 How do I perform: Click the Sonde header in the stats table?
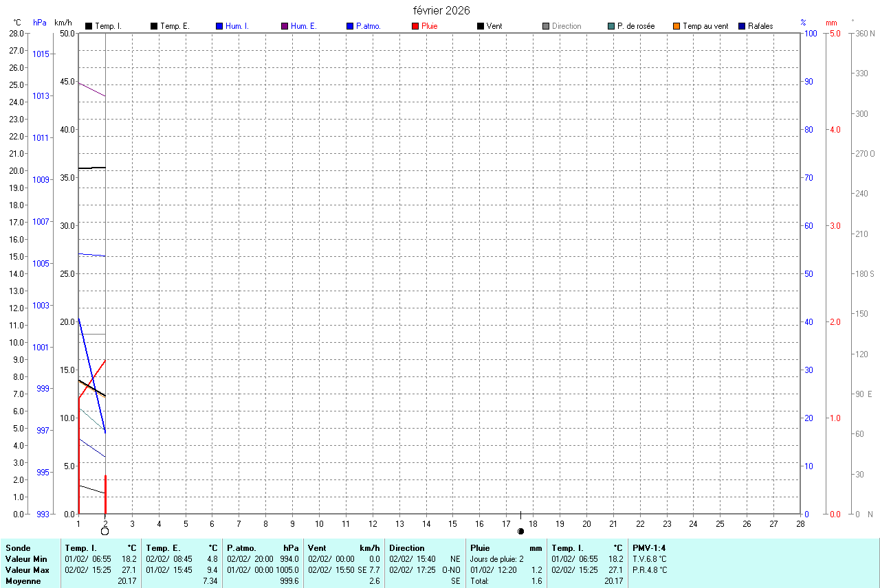pos(17,548)
